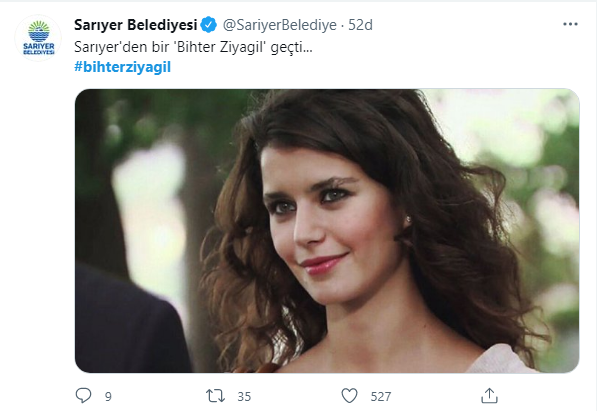
Task: Click the retweet count 35
Action: pos(244,396)
